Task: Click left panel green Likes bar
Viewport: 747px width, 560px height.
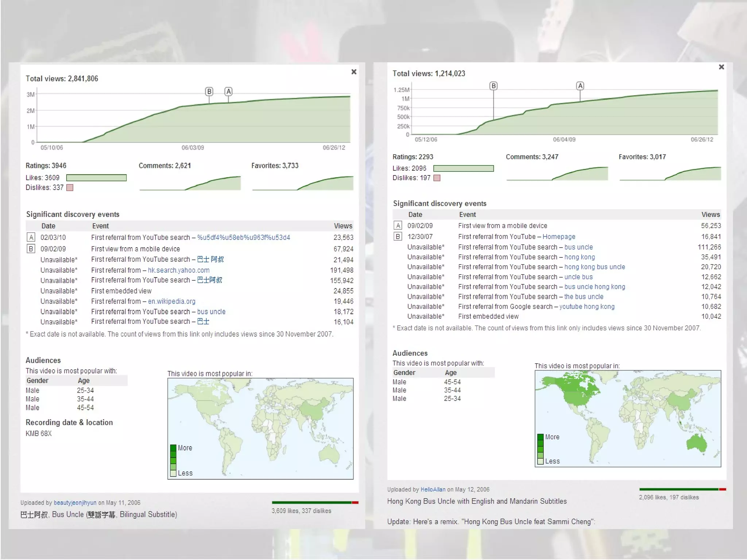Action: (x=96, y=178)
